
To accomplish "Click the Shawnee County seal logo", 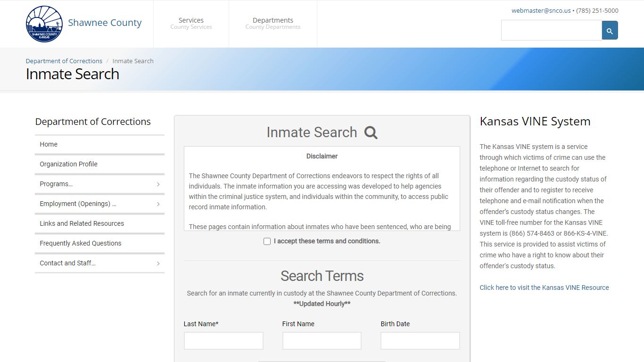I will point(44,24).
